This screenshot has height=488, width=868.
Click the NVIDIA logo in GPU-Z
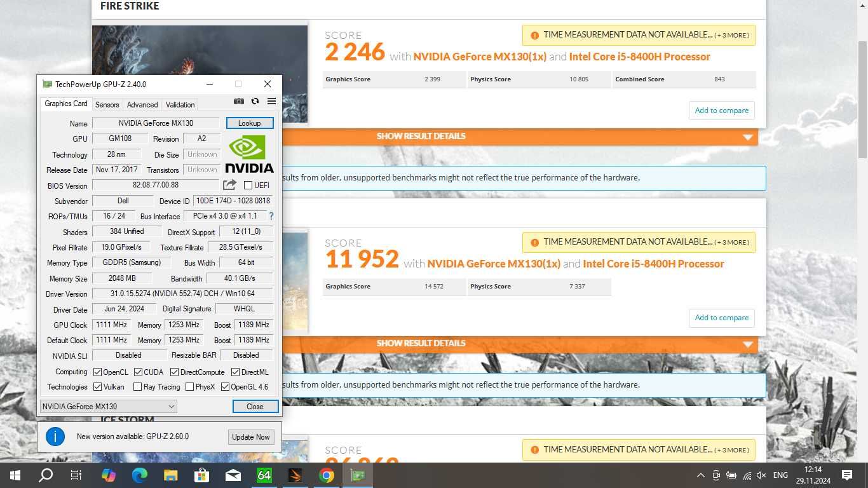click(x=249, y=154)
